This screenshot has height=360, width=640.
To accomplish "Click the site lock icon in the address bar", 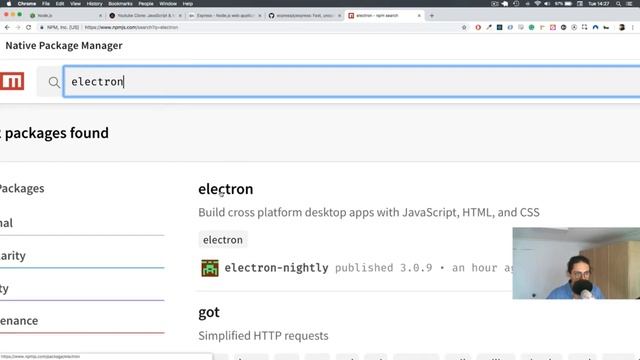I will tap(42, 27).
